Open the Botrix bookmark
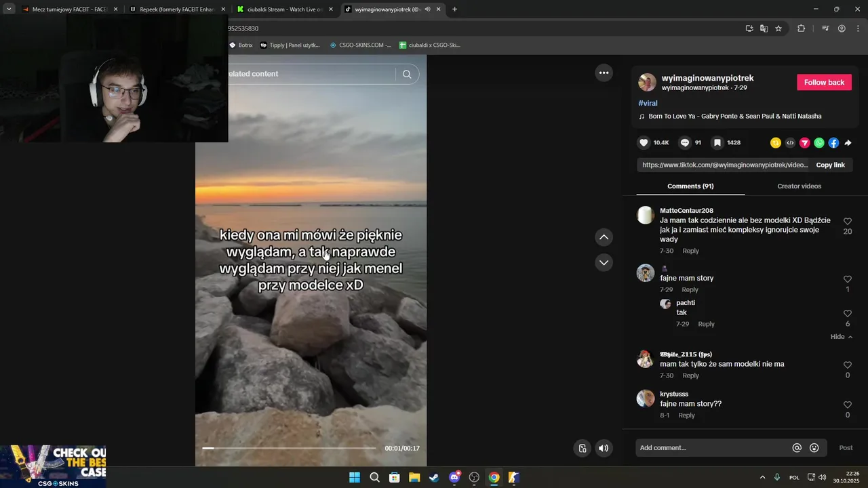Screen dimensions: 868x488 tap(241, 45)
